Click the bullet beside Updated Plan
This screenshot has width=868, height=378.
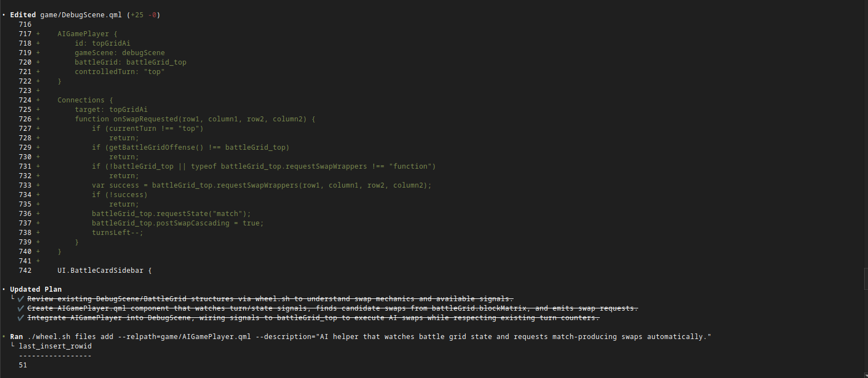click(4, 289)
